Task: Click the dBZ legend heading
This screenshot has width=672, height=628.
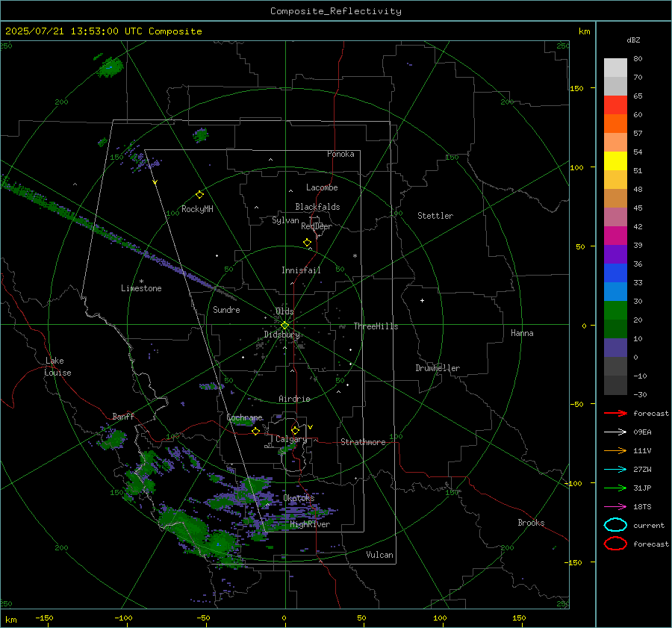Action: pyautogui.click(x=633, y=40)
